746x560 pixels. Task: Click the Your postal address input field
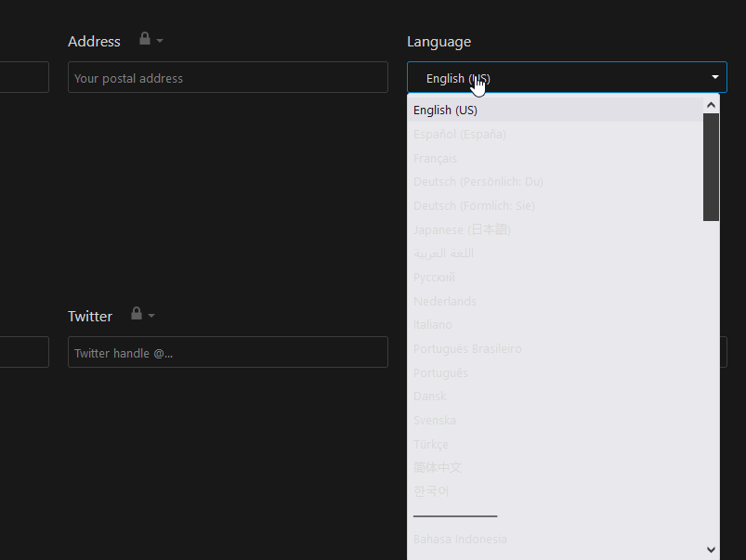(x=228, y=78)
